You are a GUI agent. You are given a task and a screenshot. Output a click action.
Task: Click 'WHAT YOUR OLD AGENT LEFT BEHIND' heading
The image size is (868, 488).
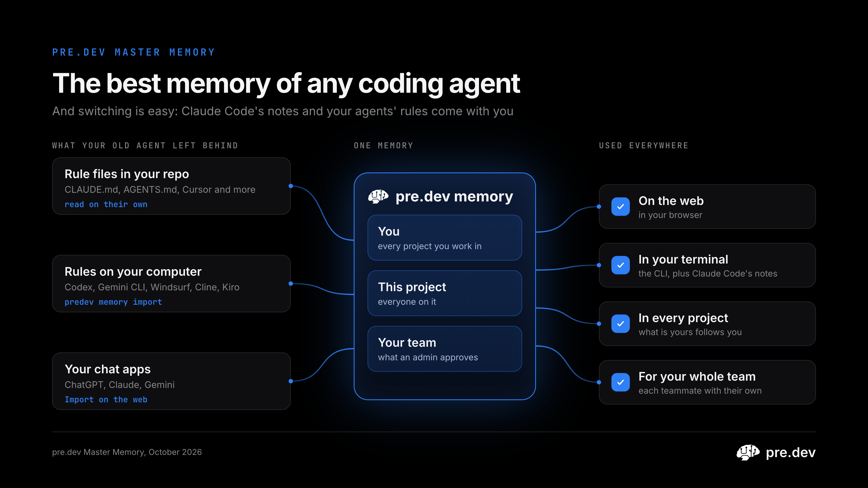145,146
